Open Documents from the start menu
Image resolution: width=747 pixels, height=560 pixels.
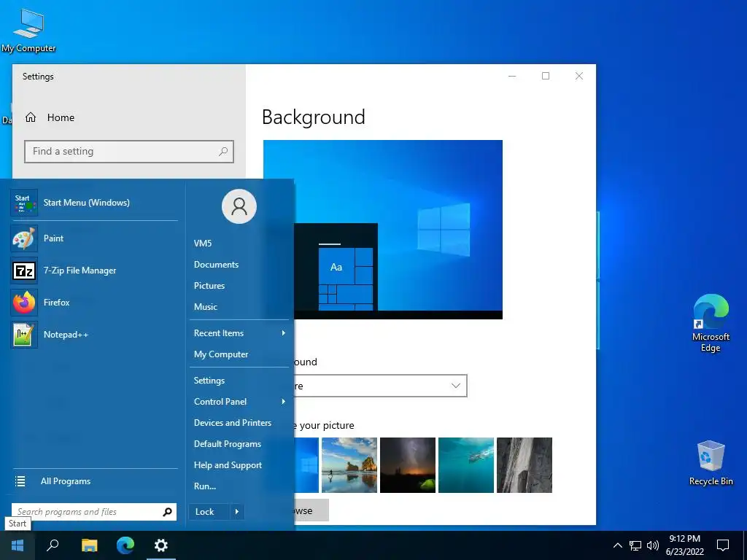[x=216, y=264]
